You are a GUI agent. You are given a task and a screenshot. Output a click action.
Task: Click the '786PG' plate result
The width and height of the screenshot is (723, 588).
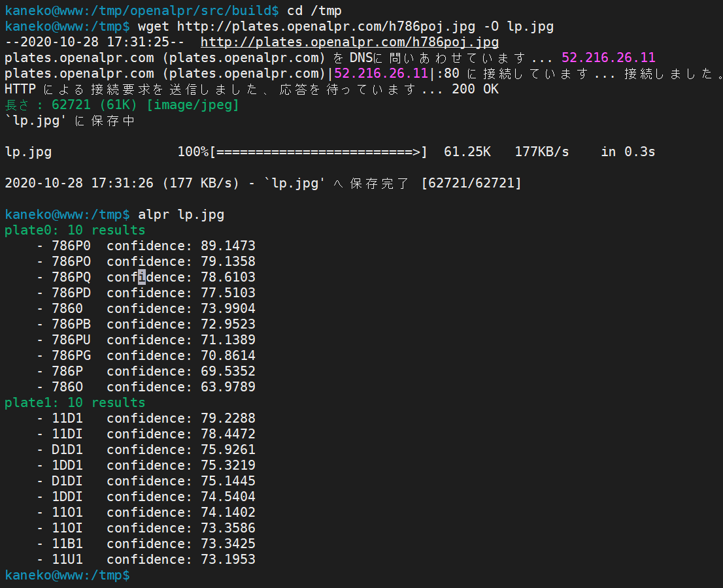71,356
